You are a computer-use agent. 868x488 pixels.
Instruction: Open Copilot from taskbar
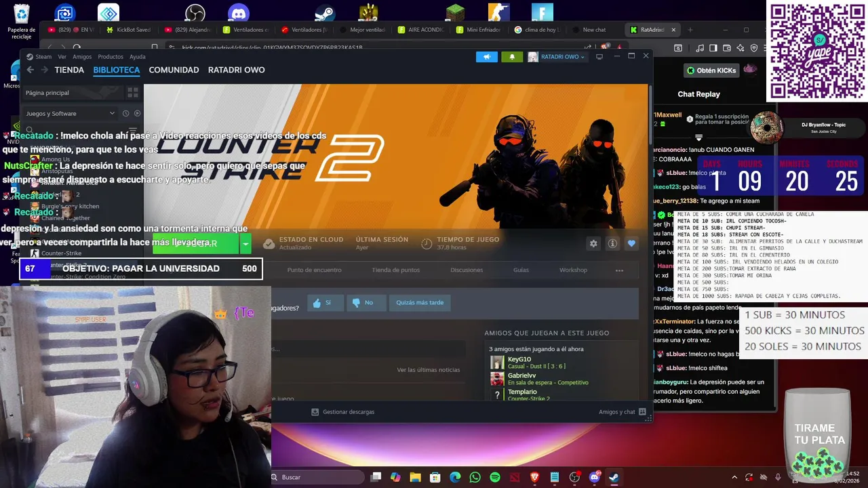coord(395,477)
